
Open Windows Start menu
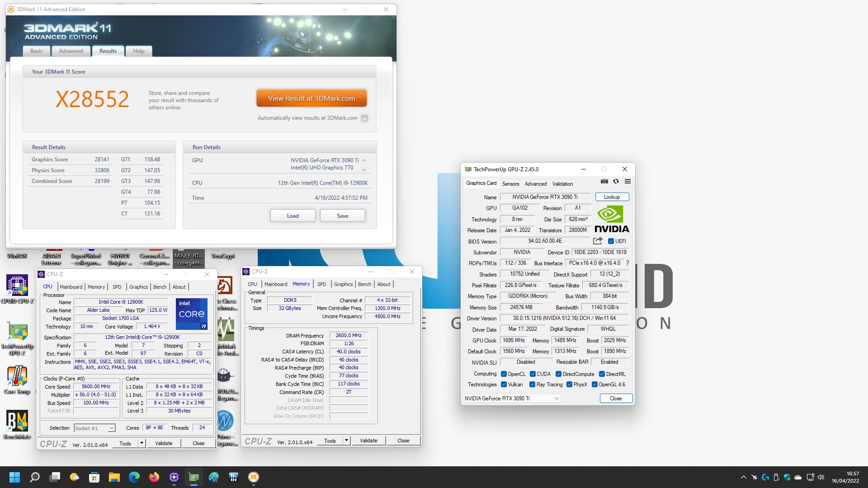[14, 477]
